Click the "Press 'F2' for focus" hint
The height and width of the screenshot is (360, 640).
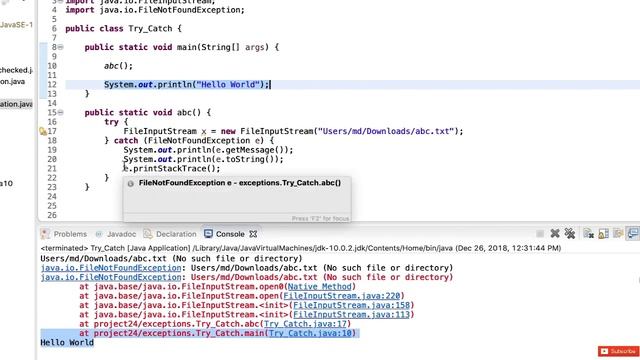pyautogui.click(x=320, y=219)
